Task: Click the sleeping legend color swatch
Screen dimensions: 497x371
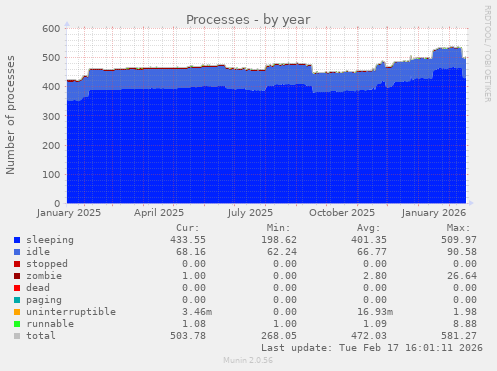Action: pos(17,240)
